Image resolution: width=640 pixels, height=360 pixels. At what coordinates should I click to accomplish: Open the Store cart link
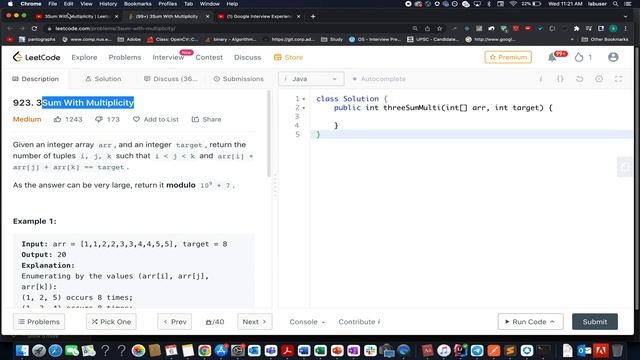pos(288,57)
